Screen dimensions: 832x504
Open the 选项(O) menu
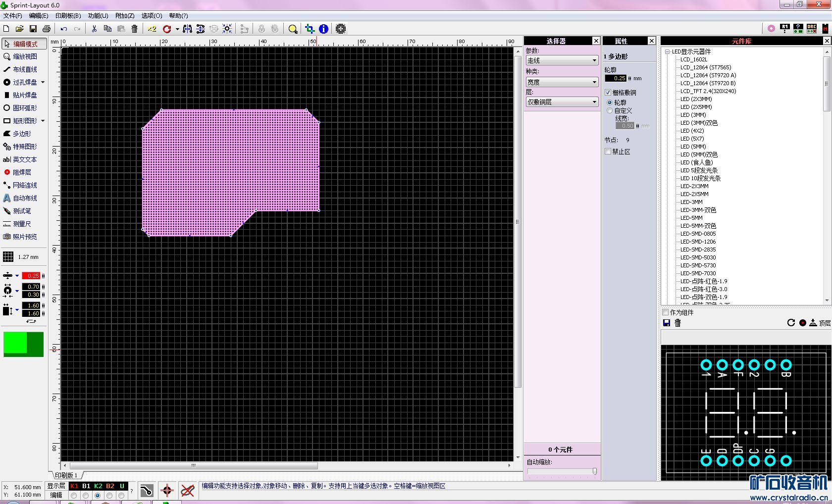pos(152,16)
